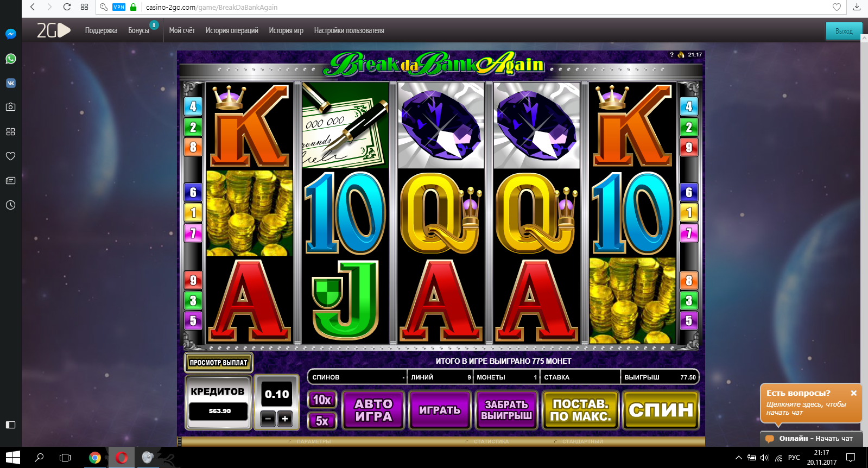Click payline number 4 indicator on left
868x468 pixels.
193,106
